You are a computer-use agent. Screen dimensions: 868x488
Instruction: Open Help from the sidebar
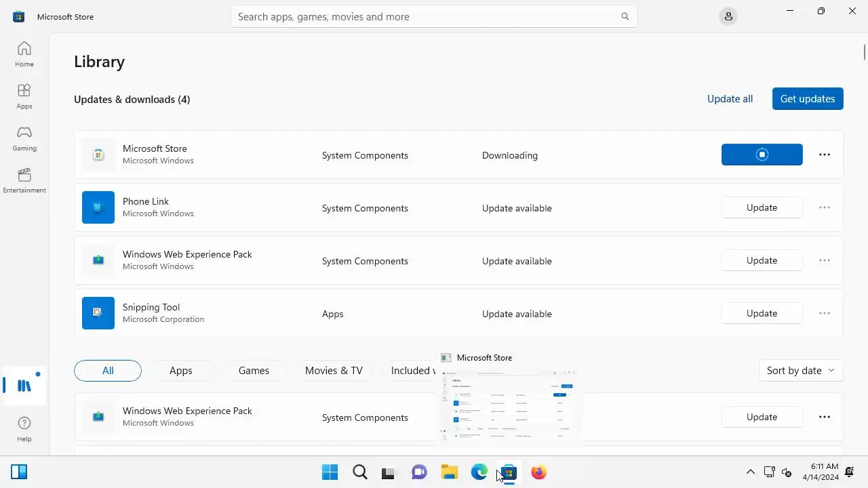(x=24, y=429)
